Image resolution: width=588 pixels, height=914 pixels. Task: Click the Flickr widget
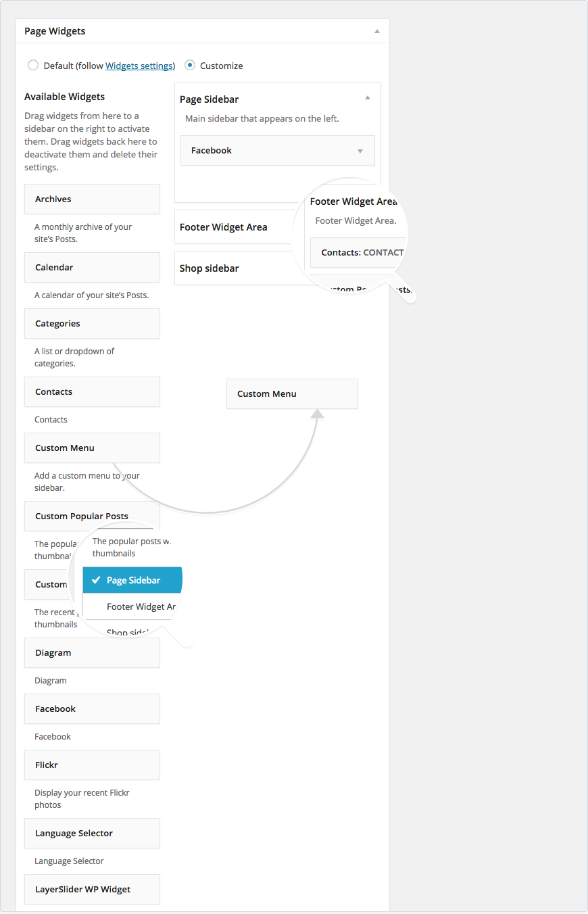pyautogui.click(x=92, y=765)
